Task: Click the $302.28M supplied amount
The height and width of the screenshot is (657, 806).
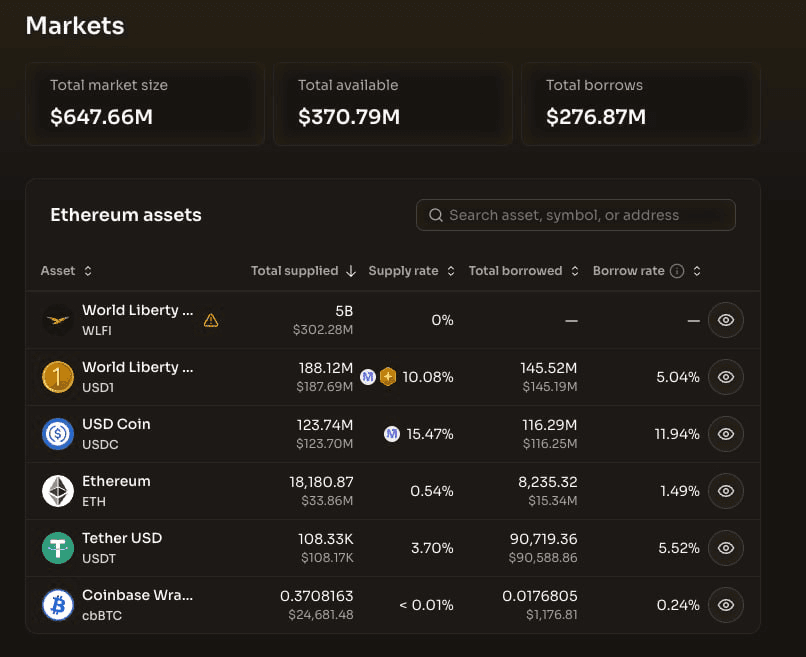Action: (323, 330)
